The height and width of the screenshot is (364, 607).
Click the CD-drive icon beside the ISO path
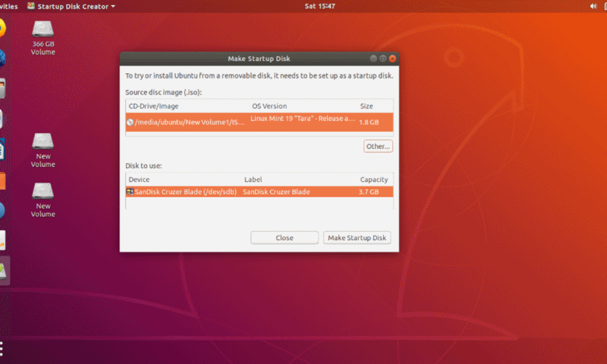(130, 122)
